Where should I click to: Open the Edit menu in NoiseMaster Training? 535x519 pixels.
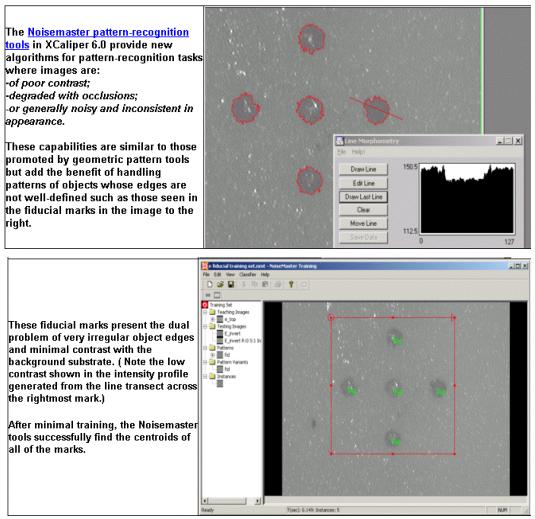[217, 274]
